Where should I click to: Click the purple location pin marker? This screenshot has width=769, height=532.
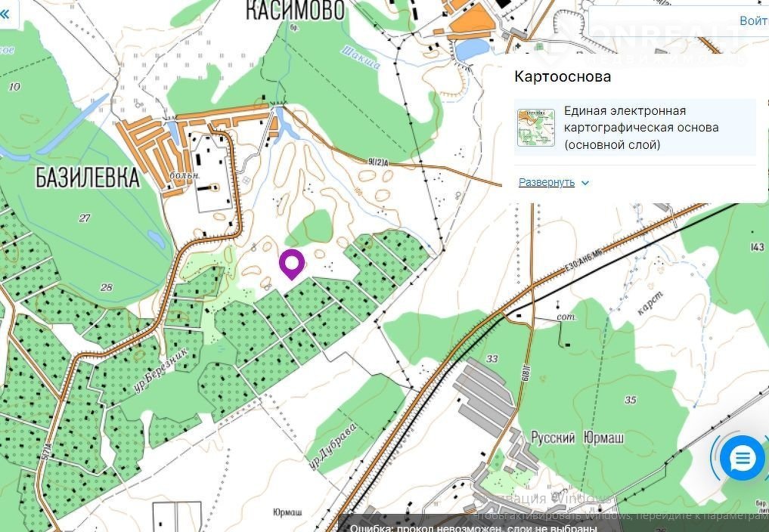point(292,264)
